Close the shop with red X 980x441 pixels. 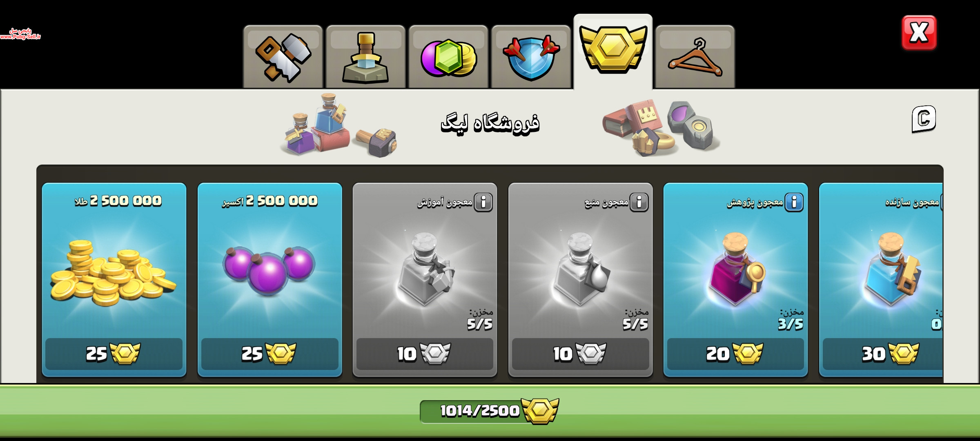(x=919, y=33)
